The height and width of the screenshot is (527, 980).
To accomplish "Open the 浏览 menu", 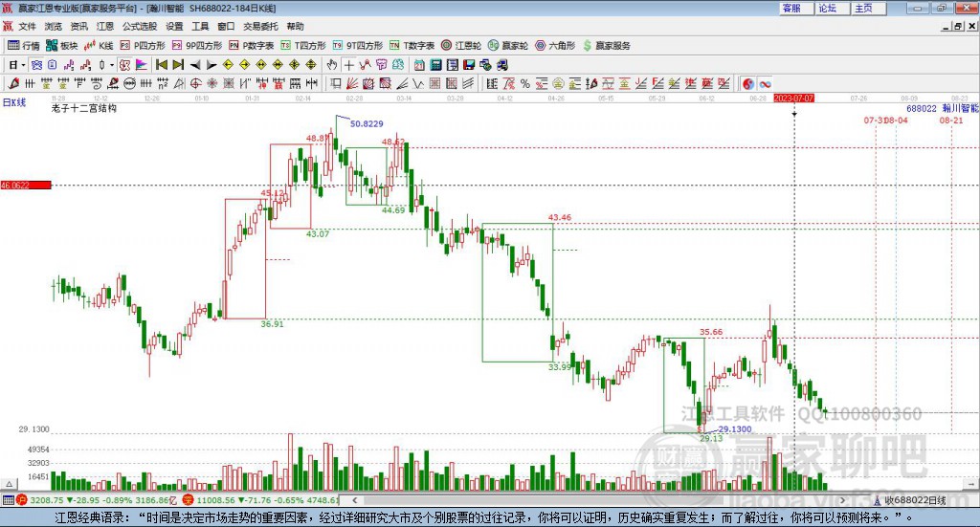I will [54, 26].
